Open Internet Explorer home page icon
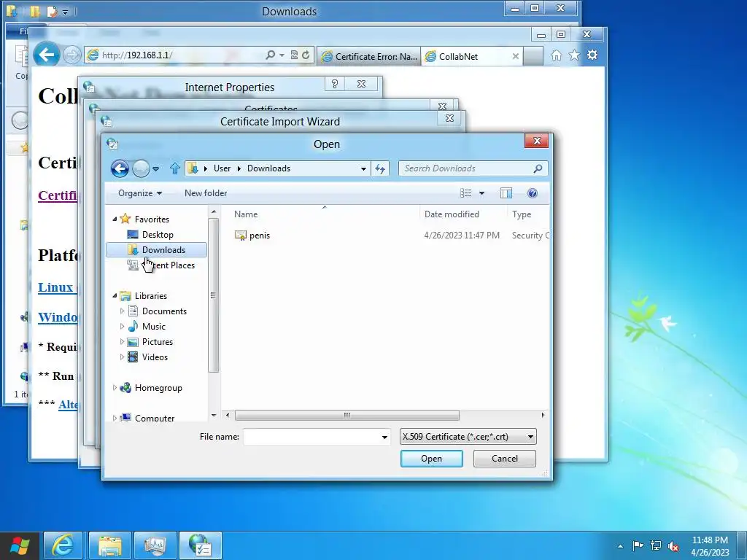This screenshot has width=747, height=560. pyautogui.click(x=556, y=55)
